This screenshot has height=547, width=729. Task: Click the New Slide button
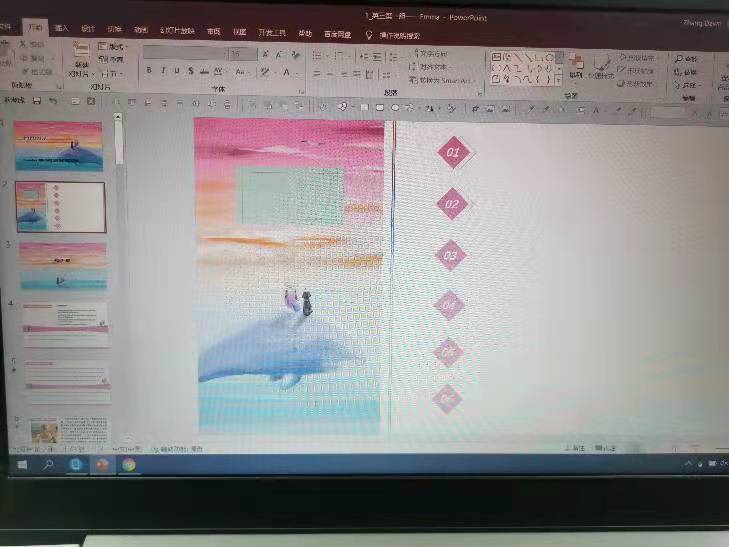coord(81,59)
